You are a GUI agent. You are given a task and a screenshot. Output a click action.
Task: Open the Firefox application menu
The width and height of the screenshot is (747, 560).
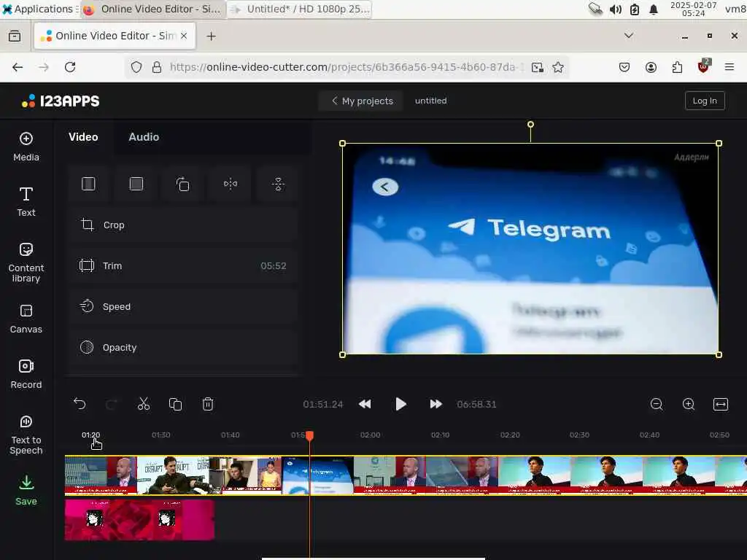[729, 67]
